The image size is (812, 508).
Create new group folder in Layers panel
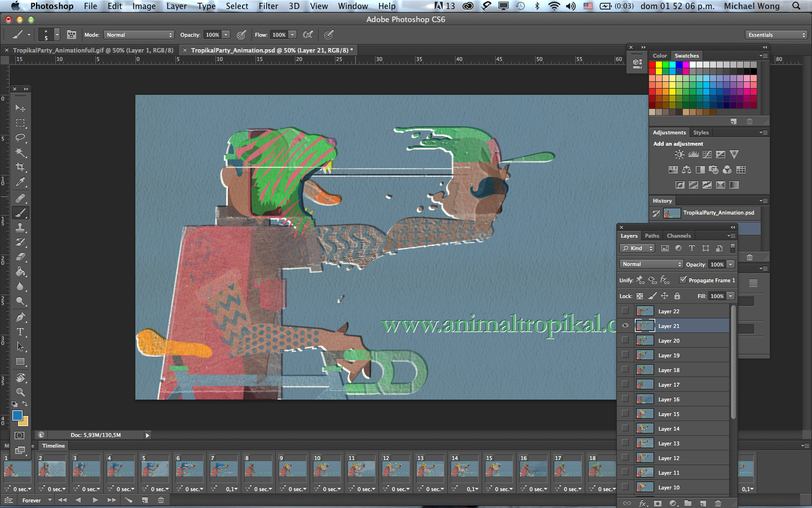pos(688,503)
